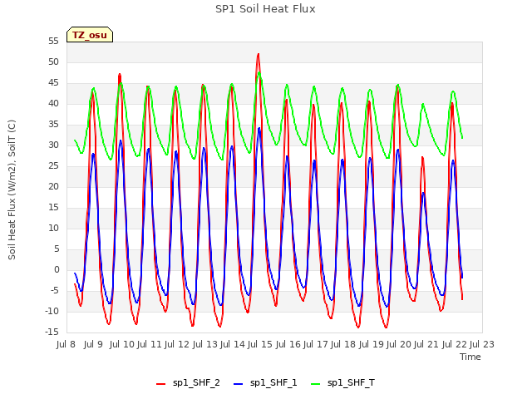Viewport: 532px width, 399px height.
Task: Click the 20 y-axis tick label
Action: coord(53,186)
